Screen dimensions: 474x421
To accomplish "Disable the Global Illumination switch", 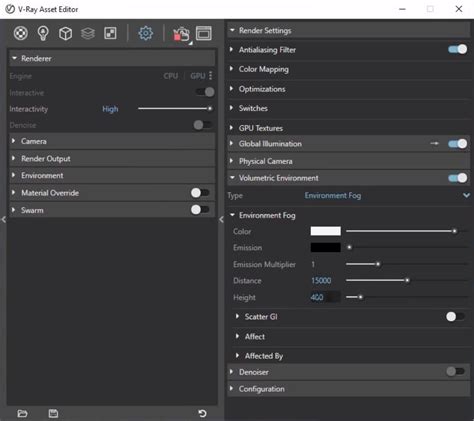I will tap(458, 144).
